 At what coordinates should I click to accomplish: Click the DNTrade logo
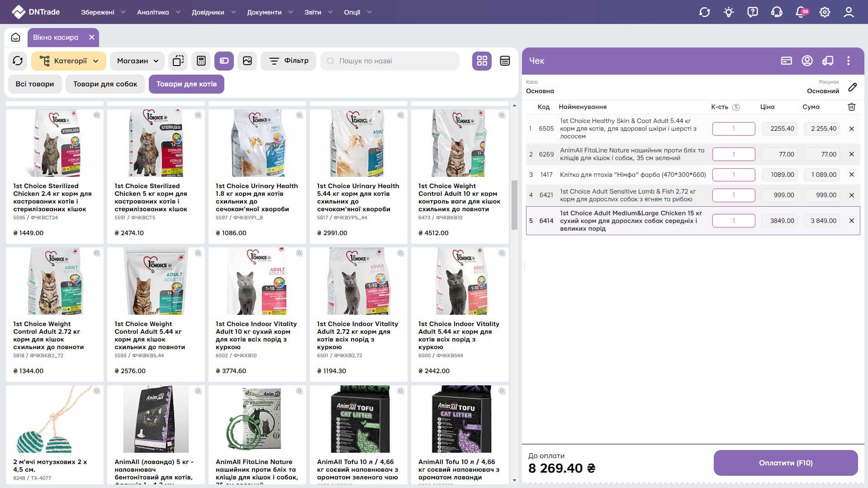[36, 12]
